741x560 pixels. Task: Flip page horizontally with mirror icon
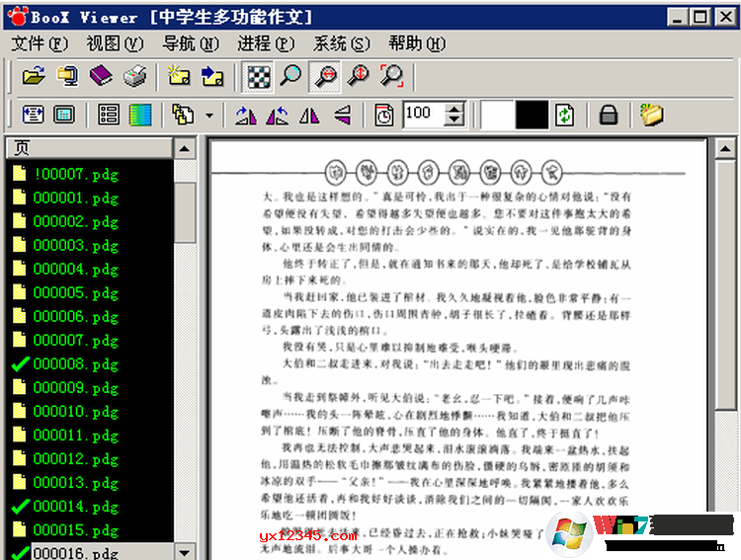pos(309,115)
